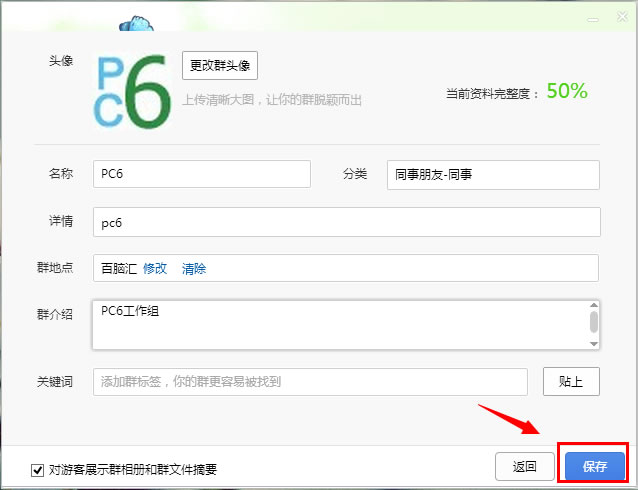
Task: Click the green 50% completeness indicator
Action: [566, 91]
